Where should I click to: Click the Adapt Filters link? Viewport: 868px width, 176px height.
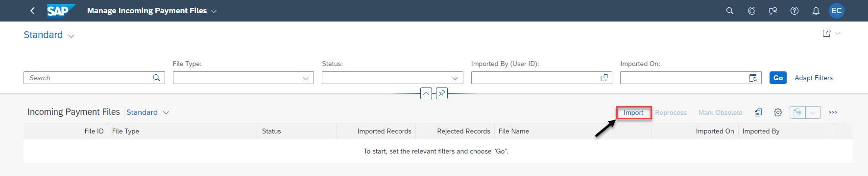pos(814,78)
